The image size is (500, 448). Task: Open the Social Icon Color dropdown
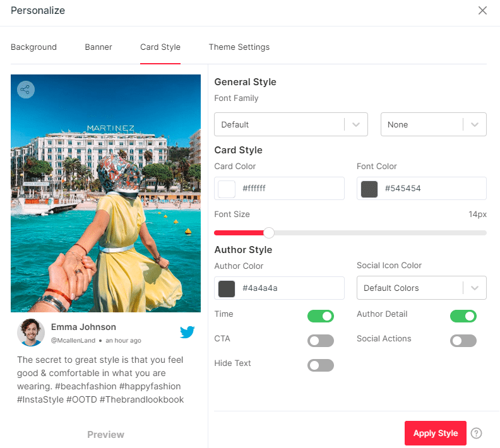(x=421, y=288)
